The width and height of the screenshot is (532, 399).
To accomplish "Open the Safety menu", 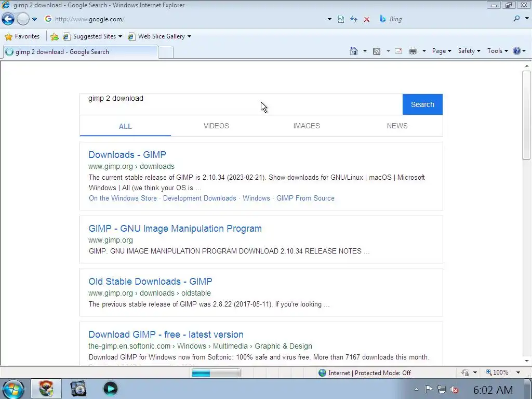I will pyautogui.click(x=469, y=51).
